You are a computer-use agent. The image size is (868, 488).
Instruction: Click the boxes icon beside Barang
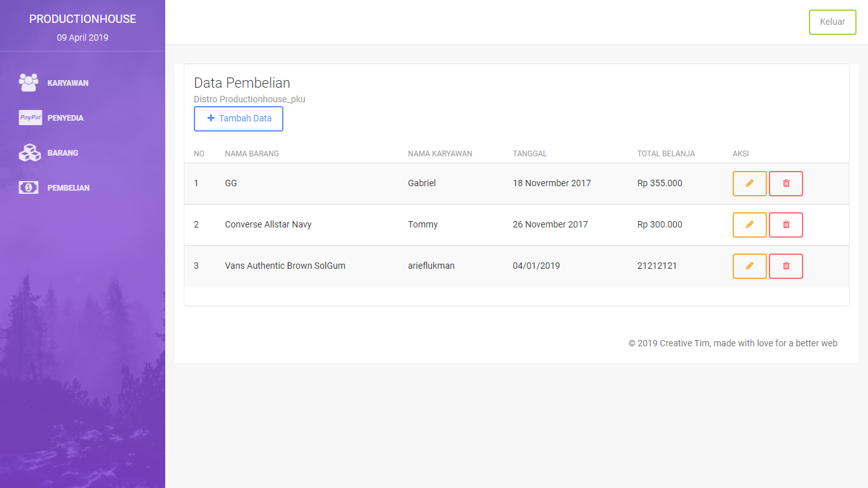tap(29, 152)
